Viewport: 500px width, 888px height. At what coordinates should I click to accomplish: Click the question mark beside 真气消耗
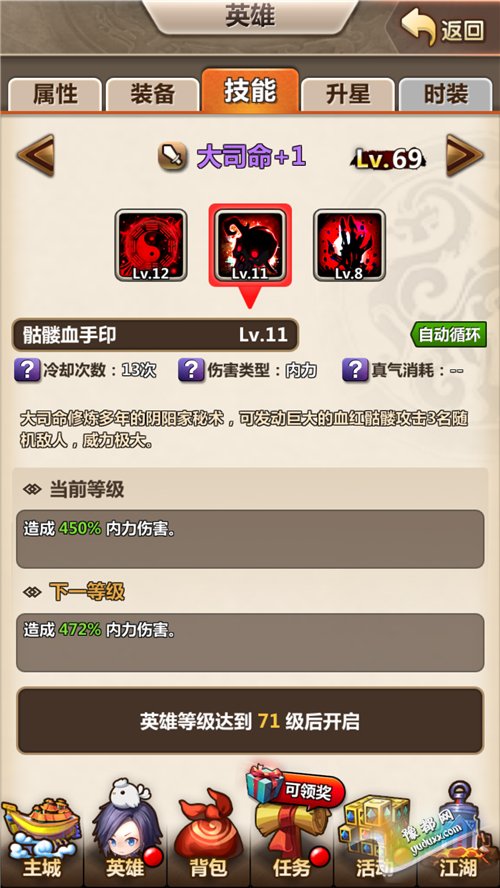[355, 370]
